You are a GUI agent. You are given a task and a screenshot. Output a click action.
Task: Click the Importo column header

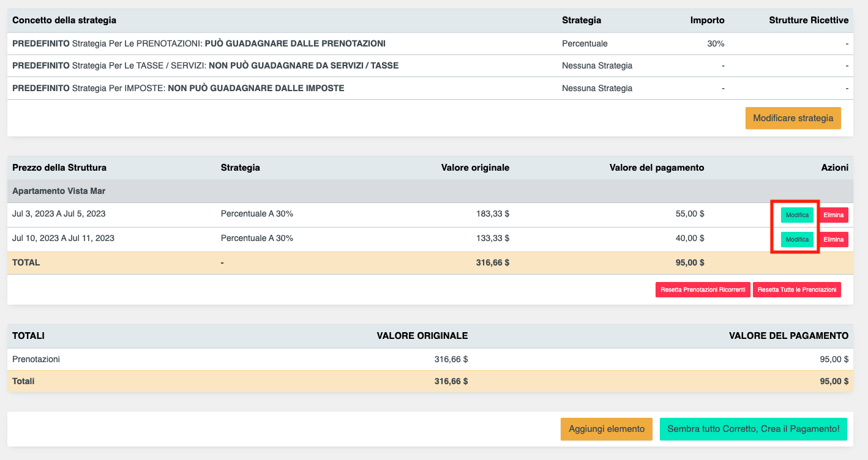(708, 20)
